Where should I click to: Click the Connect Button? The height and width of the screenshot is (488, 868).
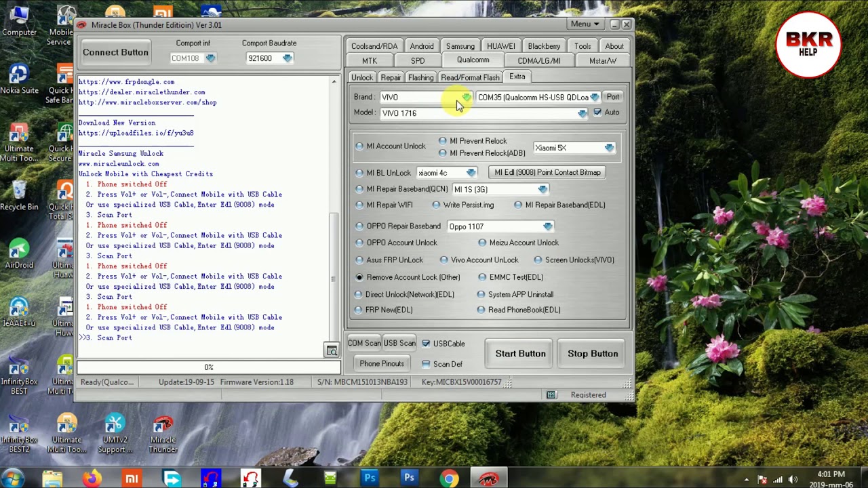(x=115, y=52)
